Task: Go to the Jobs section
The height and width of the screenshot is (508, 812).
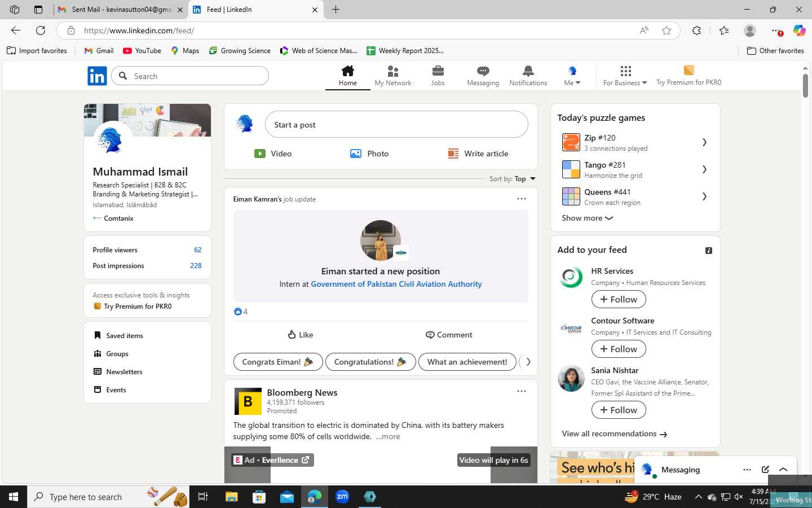Action: pyautogui.click(x=438, y=76)
